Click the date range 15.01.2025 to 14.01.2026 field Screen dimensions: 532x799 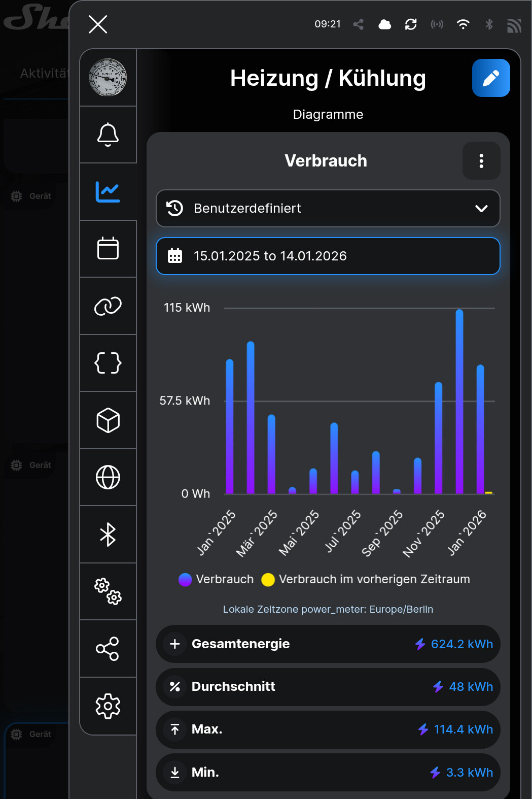click(x=328, y=256)
